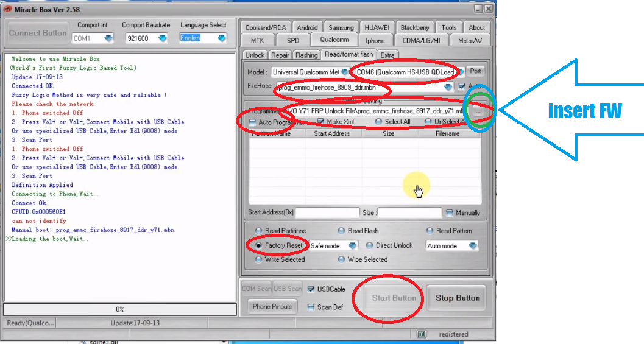Click the Programmer file path field
The width and height of the screenshot is (644, 344).
click(375, 111)
